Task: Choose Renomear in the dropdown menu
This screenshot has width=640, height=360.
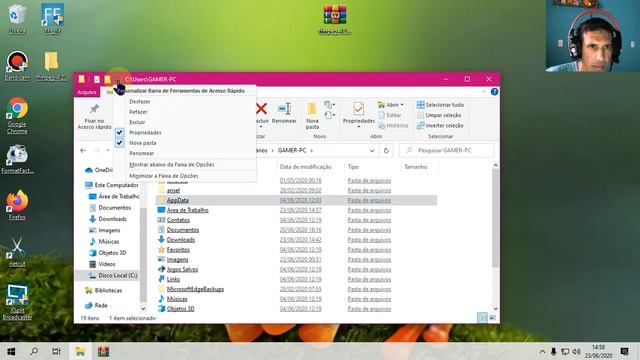Action: point(142,153)
